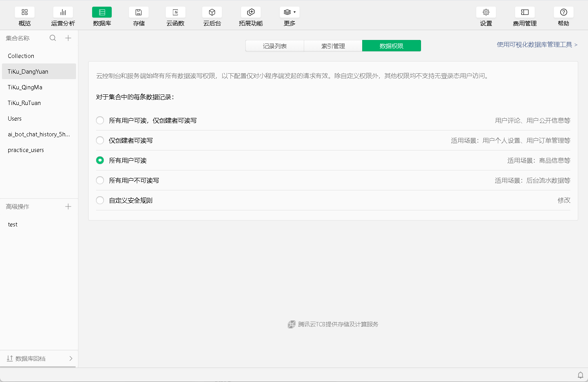Screen dimensions: 588x382
Task: Open 使用可视化数据库管理工具 link
Action: 537,45
